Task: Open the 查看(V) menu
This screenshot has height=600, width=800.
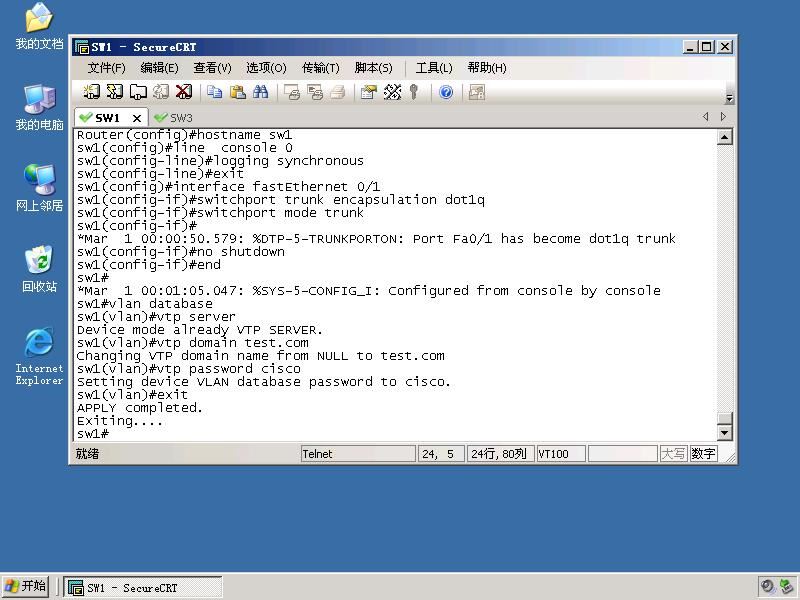Action: 212,68
